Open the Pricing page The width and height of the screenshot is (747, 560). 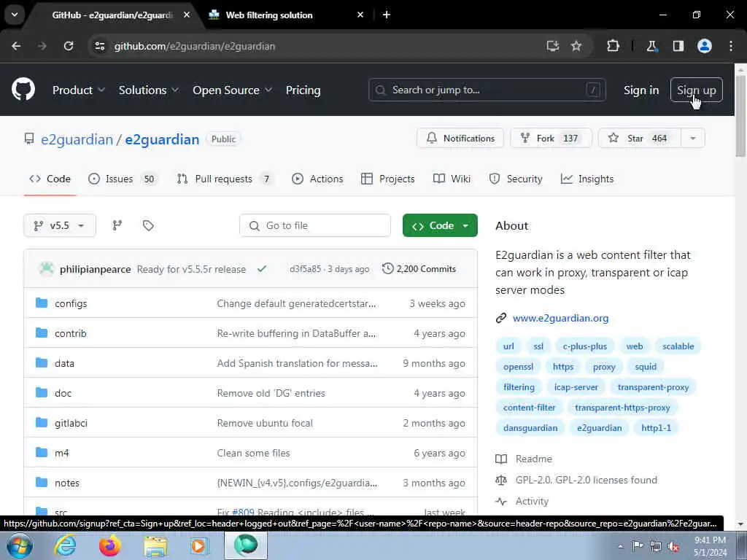(x=303, y=90)
